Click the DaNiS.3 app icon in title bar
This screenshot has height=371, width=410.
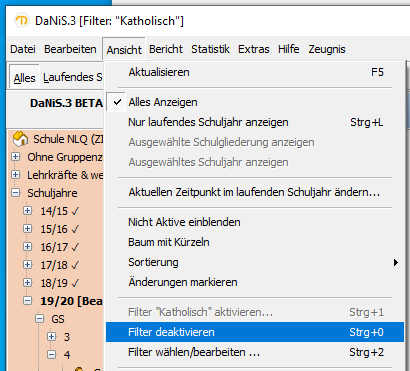pyautogui.click(x=22, y=21)
